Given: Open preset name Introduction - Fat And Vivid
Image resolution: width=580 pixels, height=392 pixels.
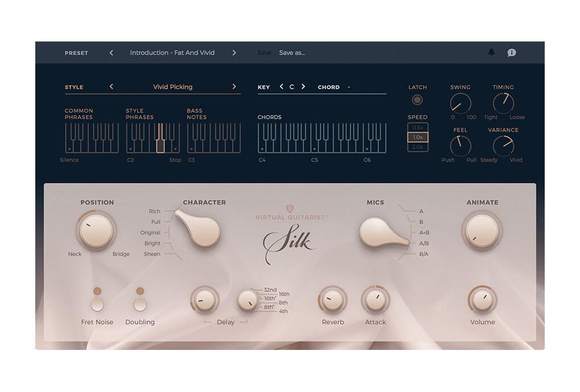Looking at the screenshot, I should pos(172,53).
